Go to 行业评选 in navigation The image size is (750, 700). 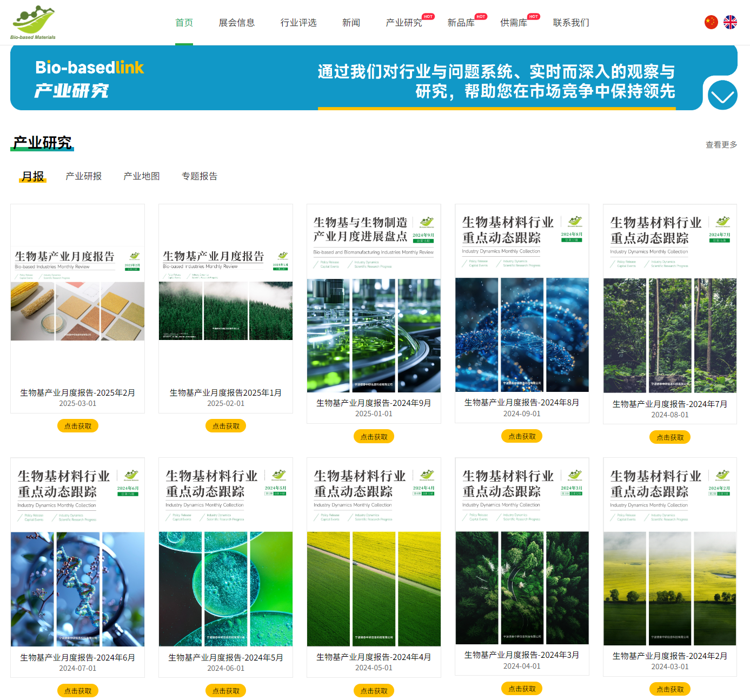298,23
